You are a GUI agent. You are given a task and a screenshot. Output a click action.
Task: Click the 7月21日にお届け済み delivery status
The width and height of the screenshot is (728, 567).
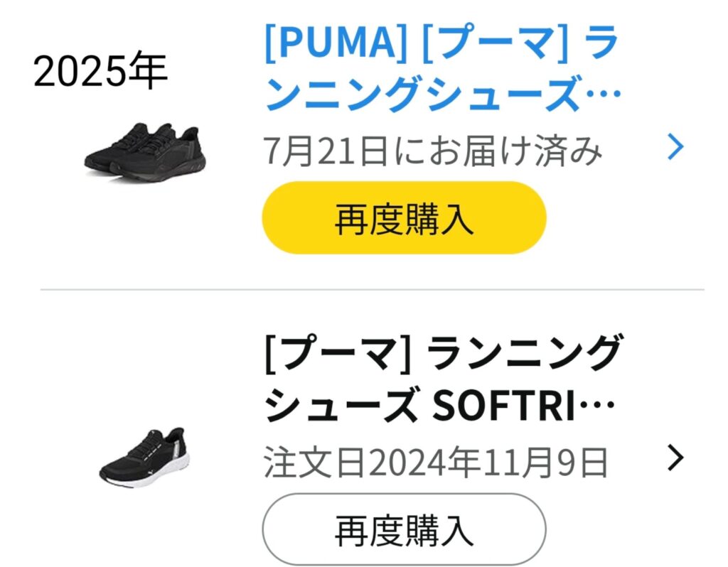coord(433,151)
